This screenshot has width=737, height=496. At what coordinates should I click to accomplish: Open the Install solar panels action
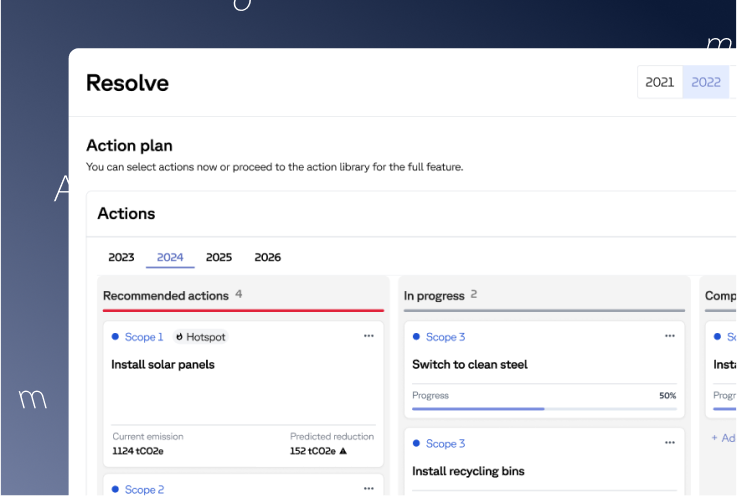tap(163, 365)
